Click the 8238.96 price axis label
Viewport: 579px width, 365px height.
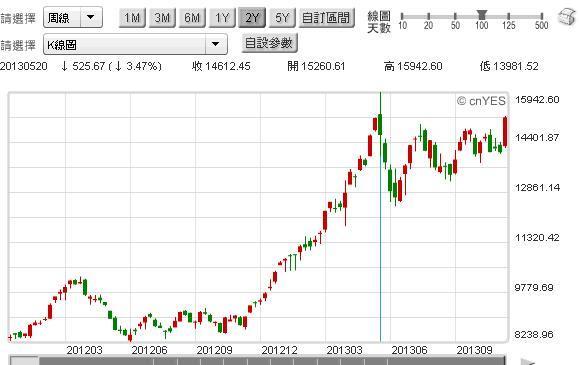534,335
